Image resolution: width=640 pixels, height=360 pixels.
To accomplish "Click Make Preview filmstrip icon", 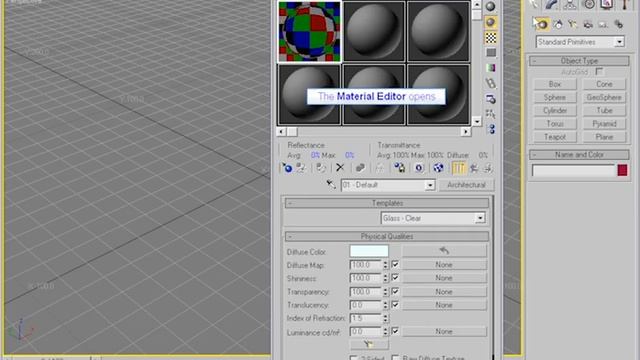I will 491,83.
